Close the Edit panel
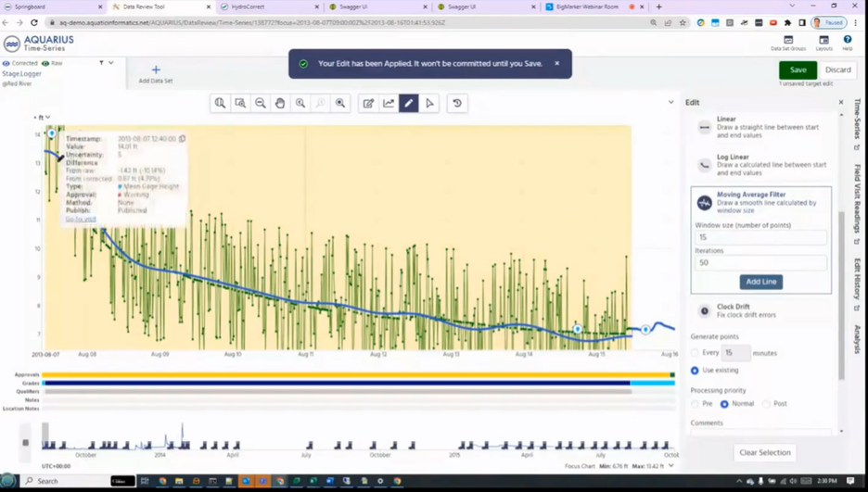 [841, 102]
